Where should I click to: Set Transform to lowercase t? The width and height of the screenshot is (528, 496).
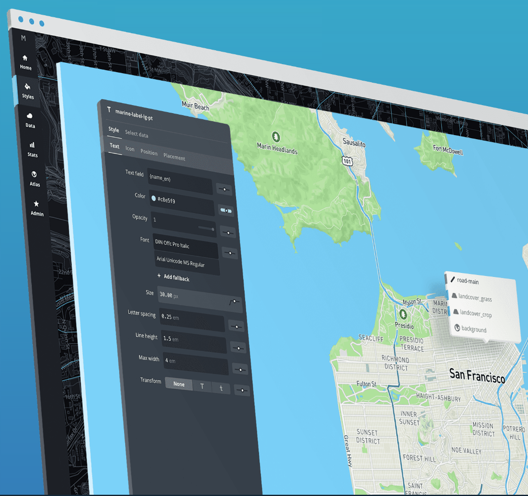click(x=221, y=388)
